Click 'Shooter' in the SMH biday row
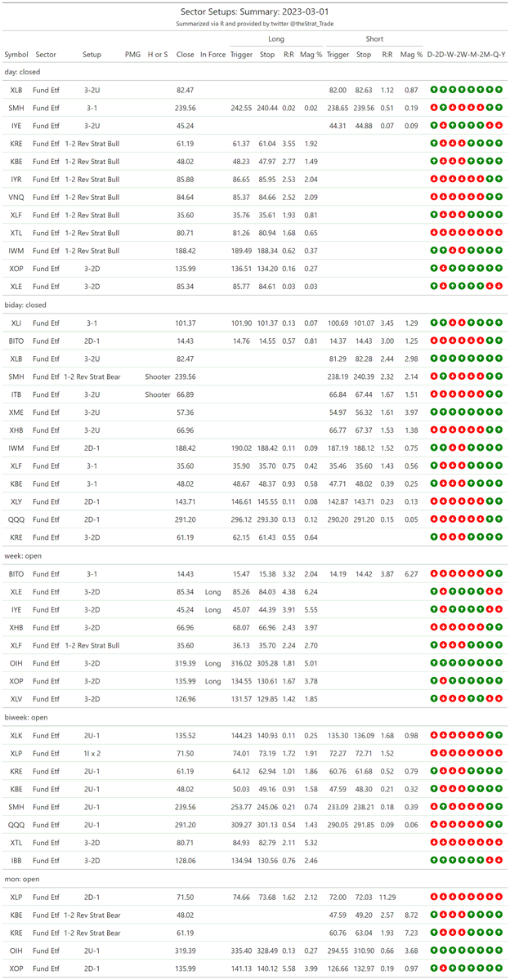This screenshot has height=980, width=510. [157, 377]
